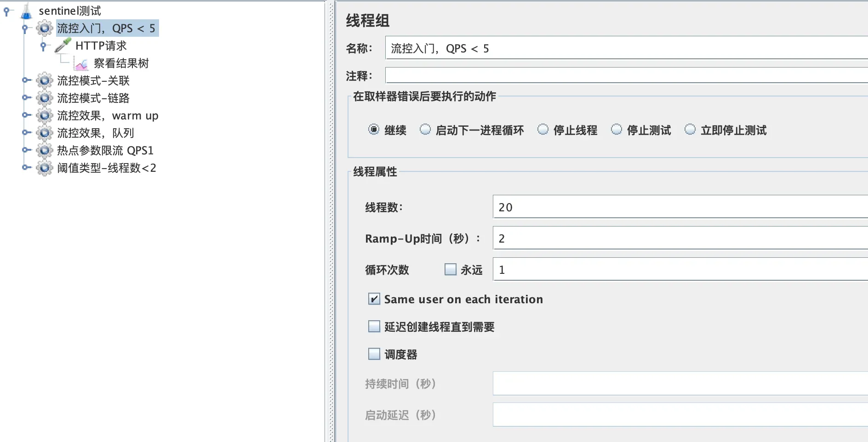The width and height of the screenshot is (868, 442).
Task: Click the 察看结果树 listener chart icon
Action: pyautogui.click(x=81, y=64)
